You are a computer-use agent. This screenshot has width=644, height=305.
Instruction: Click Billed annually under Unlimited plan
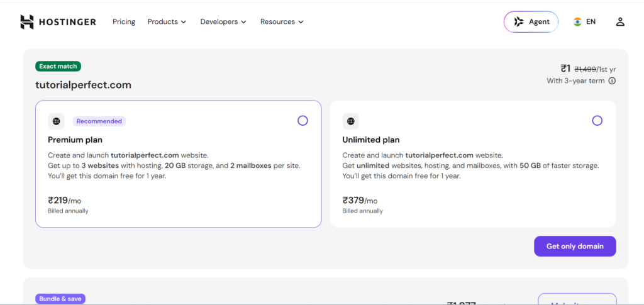pos(363,211)
